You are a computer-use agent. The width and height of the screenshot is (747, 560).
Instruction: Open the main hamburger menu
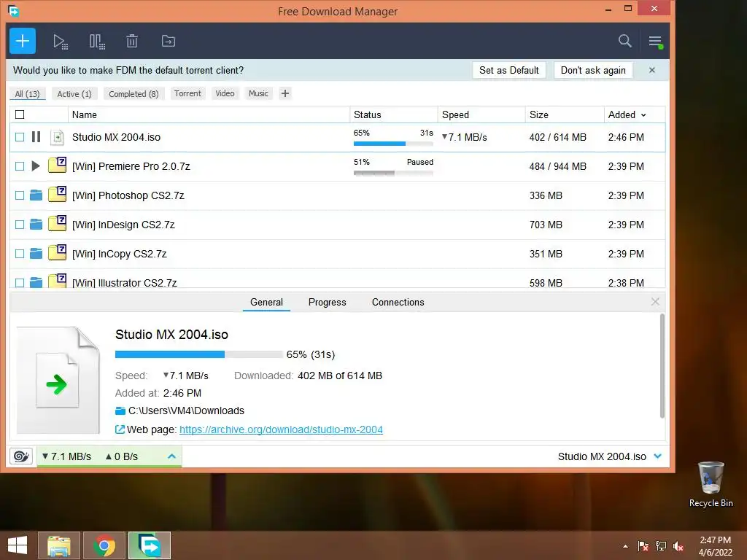[656, 42]
